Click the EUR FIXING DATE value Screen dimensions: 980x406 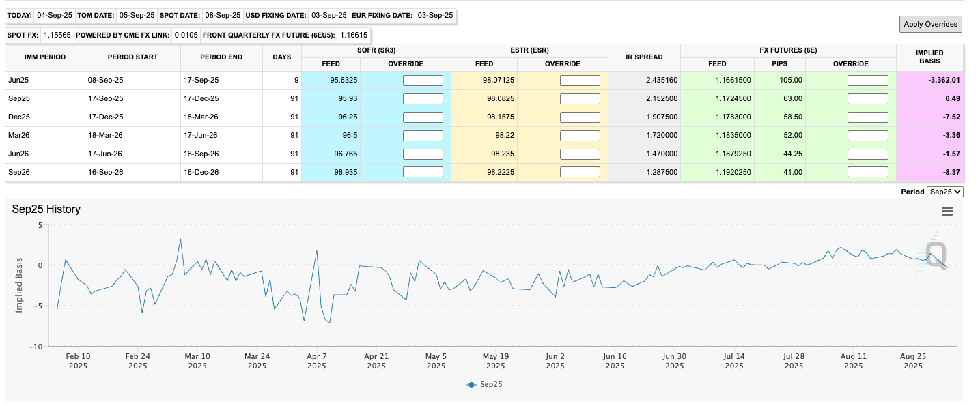(x=435, y=15)
